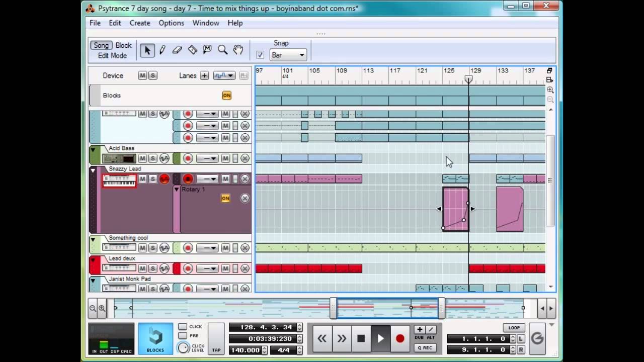644x362 pixels.
Task: Open the Edit menu
Action: (115, 23)
